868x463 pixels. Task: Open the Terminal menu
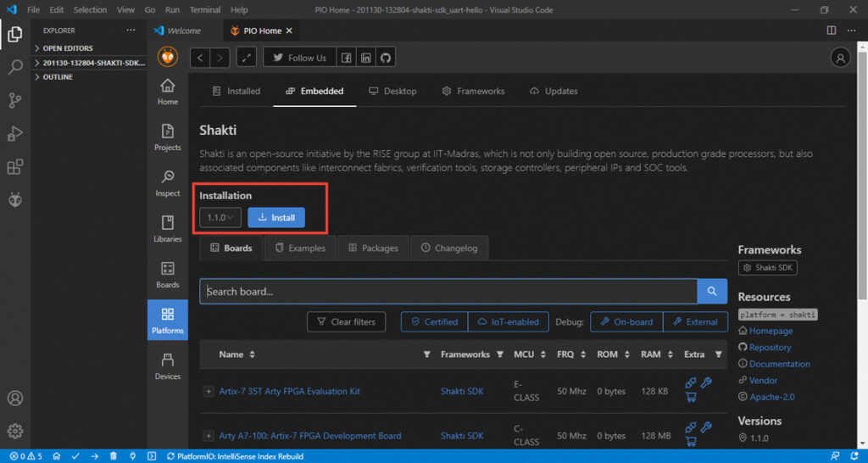204,10
